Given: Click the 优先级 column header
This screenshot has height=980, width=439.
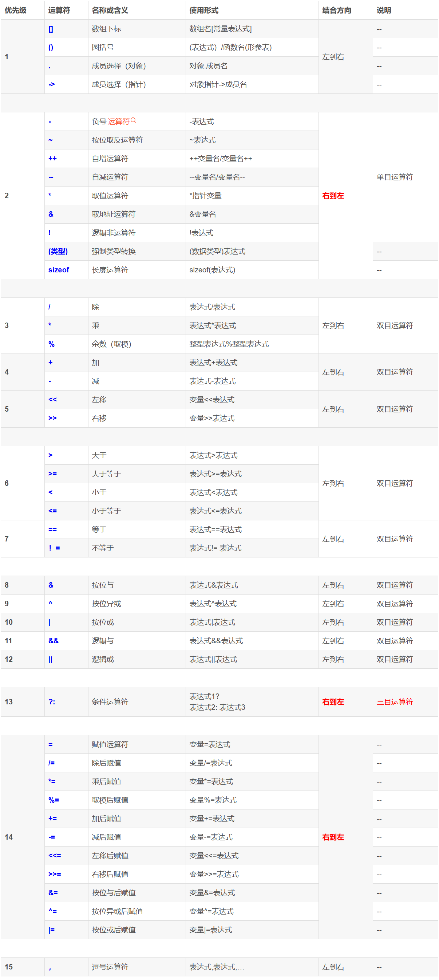Looking at the screenshot, I should click(23, 10).
